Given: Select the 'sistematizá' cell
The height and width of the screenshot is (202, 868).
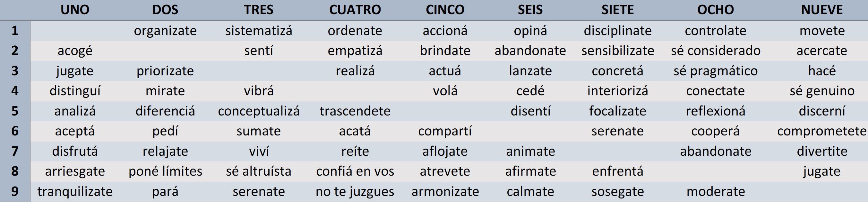Looking at the screenshot, I should [x=258, y=31].
